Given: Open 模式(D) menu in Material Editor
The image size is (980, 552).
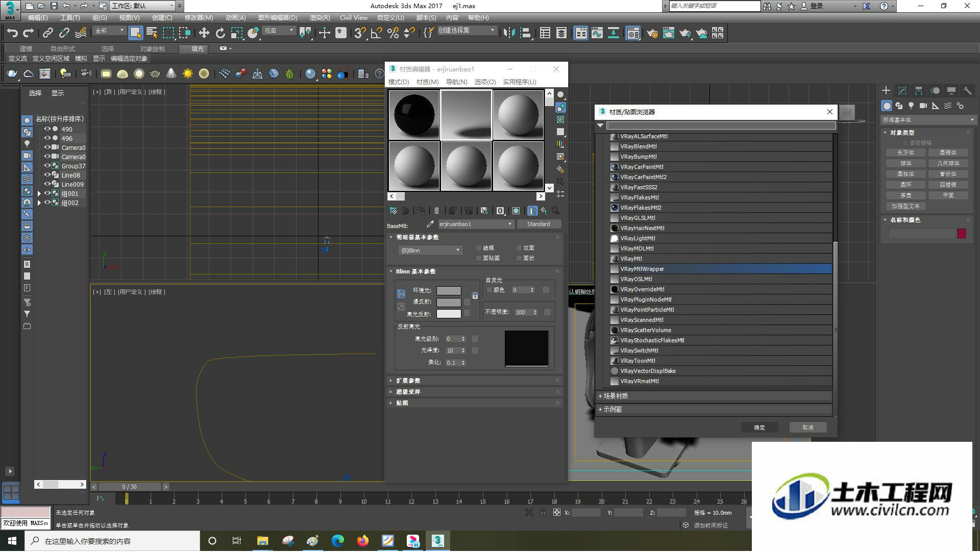Looking at the screenshot, I should point(399,82).
